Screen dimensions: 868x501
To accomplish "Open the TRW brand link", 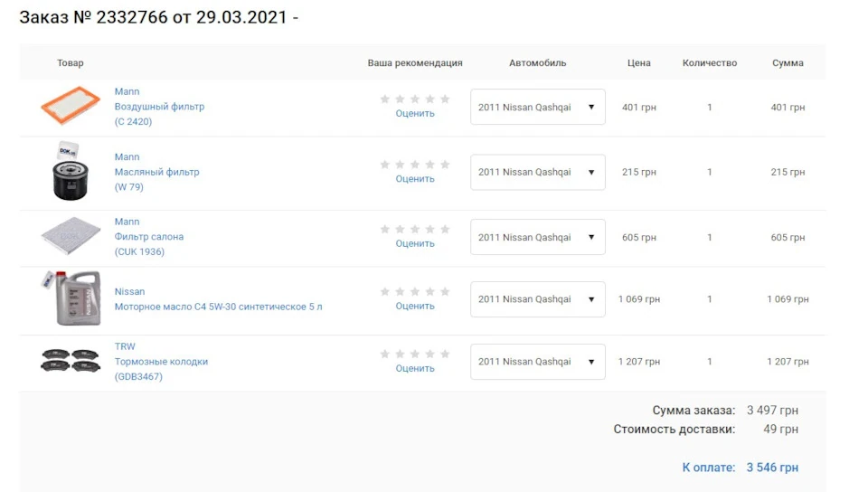I will [x=125, y=346].
